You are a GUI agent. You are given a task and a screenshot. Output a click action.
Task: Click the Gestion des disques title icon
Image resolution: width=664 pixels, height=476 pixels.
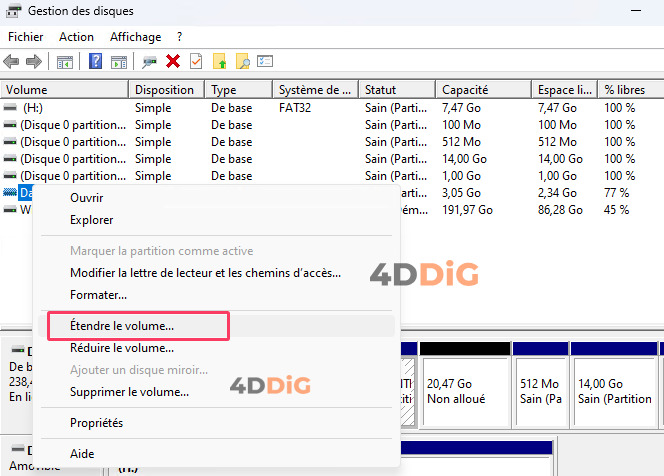13,11
